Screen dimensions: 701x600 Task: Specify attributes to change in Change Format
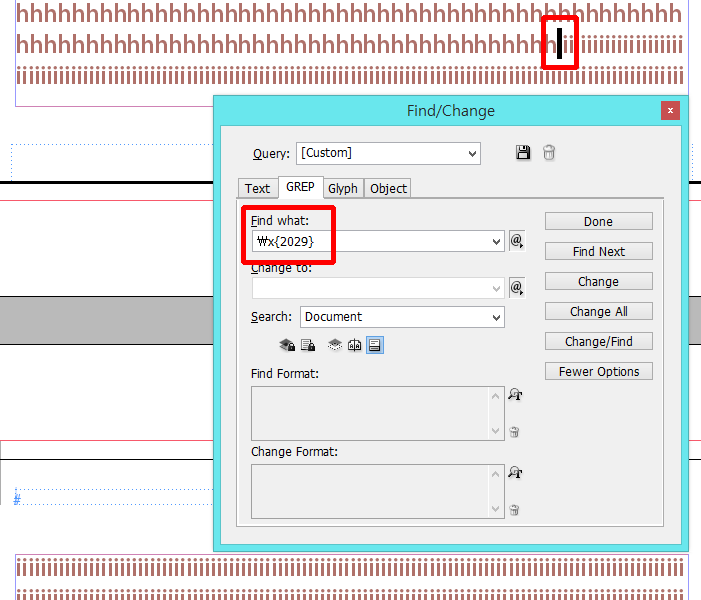(x=515, y=473)
